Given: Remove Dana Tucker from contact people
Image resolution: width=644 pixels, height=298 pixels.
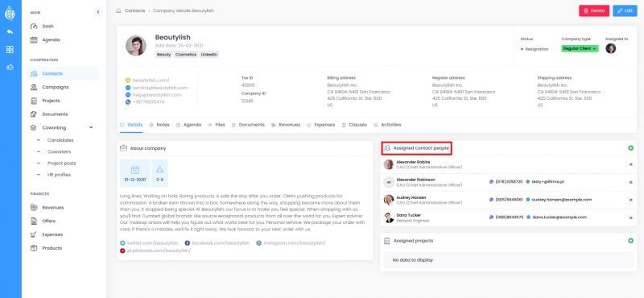Looking at the screenshot, I should 631,217.
